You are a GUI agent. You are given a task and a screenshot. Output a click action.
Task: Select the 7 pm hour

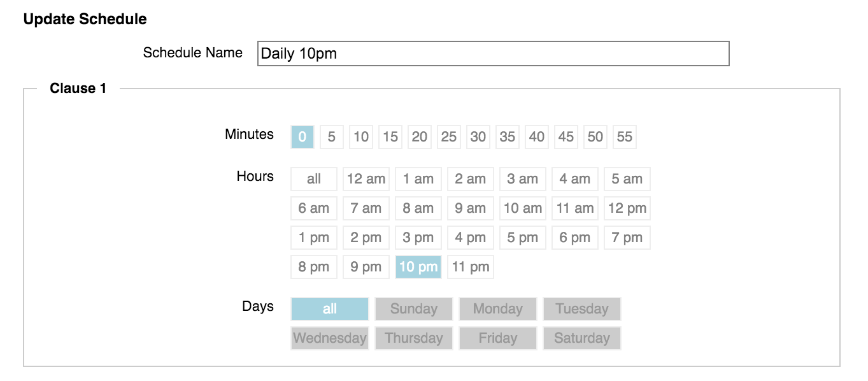point(627,238)
